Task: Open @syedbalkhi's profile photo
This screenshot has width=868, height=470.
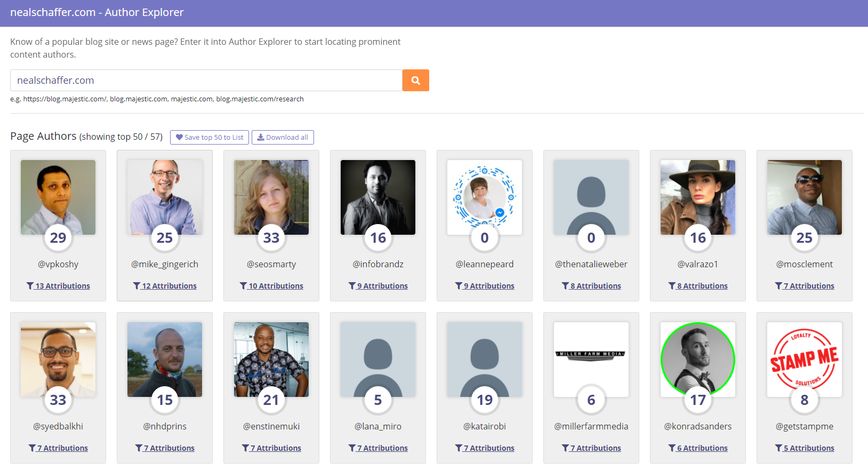Action: (x=58, y=360)
